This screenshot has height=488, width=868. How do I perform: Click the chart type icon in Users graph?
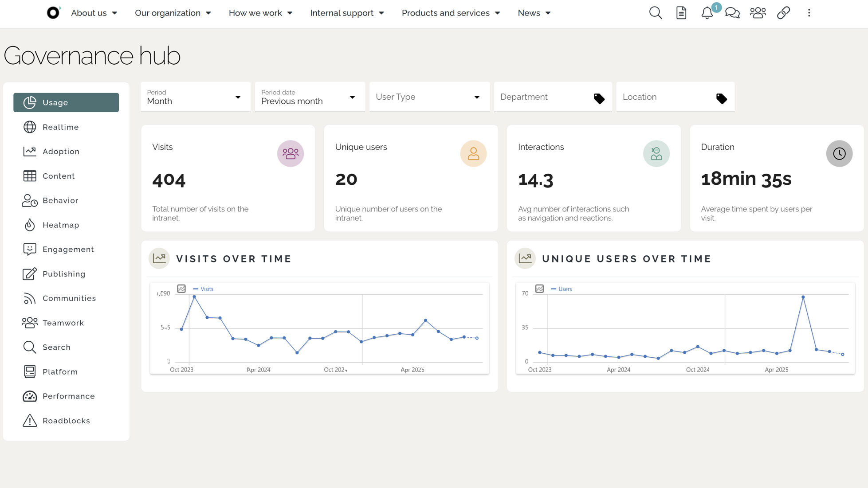pos(539,289)
